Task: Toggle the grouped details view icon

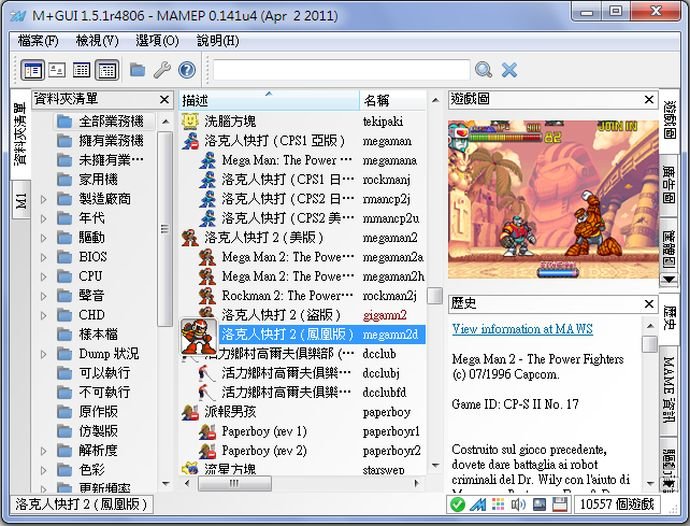Action: (107, 70)
